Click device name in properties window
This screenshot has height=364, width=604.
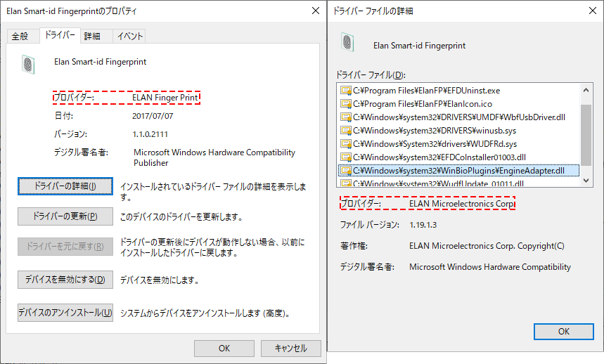(x=100, y=62)
